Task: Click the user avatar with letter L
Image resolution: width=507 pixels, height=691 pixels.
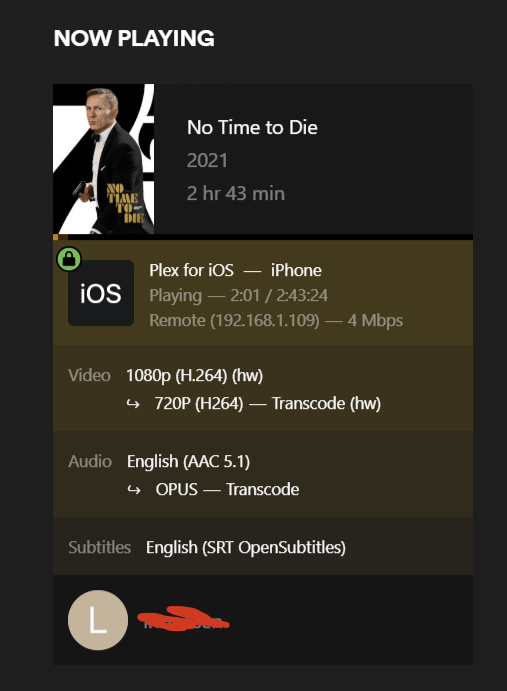Action: click(x=98, y=620)
